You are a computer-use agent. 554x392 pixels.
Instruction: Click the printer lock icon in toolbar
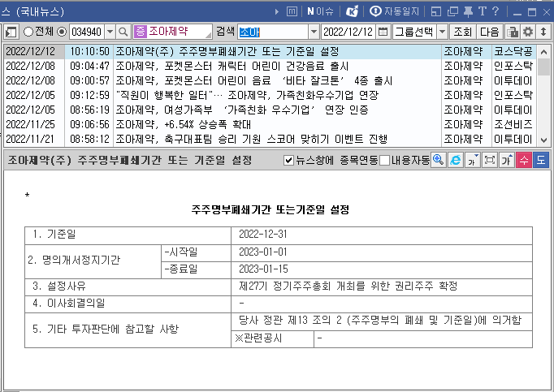[513, 32]
